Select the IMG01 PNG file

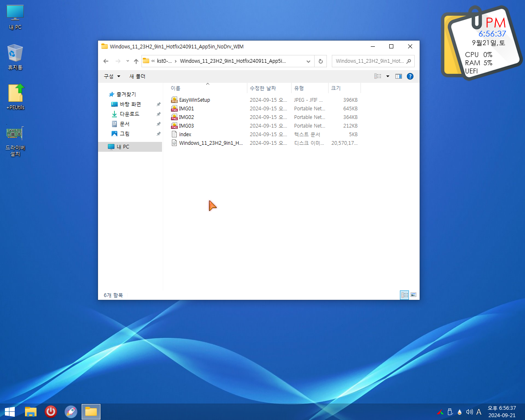click(264, 109)
